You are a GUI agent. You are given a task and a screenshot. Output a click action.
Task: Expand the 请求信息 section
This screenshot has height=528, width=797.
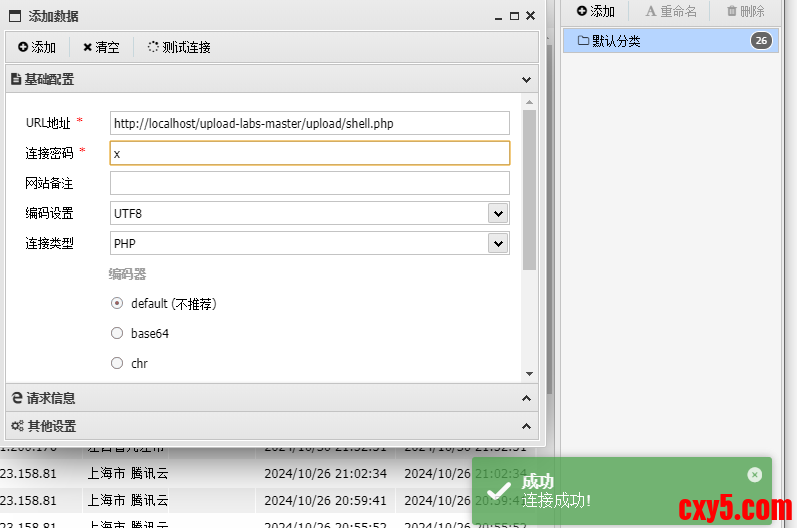click(x=526, y=398)
